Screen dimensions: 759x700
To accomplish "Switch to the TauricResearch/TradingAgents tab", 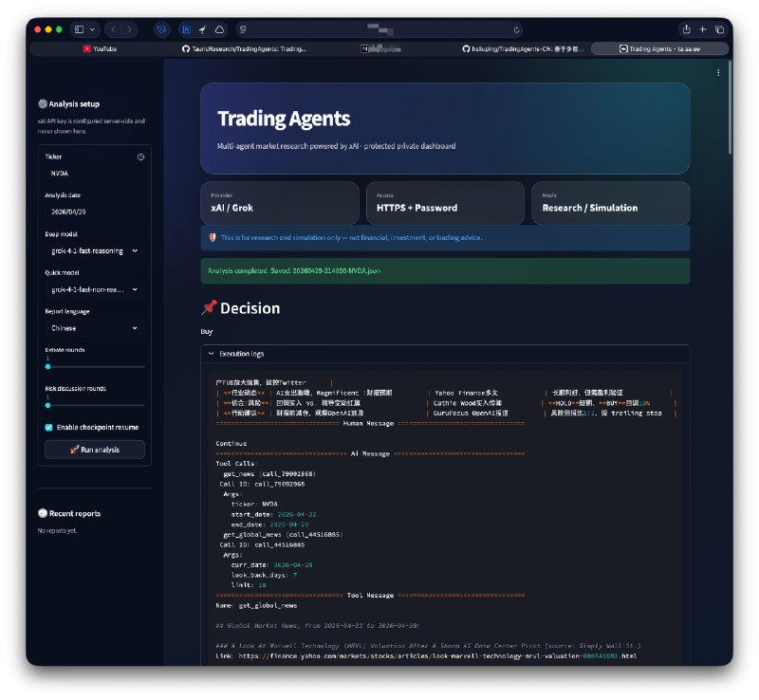I will (247, 48).
